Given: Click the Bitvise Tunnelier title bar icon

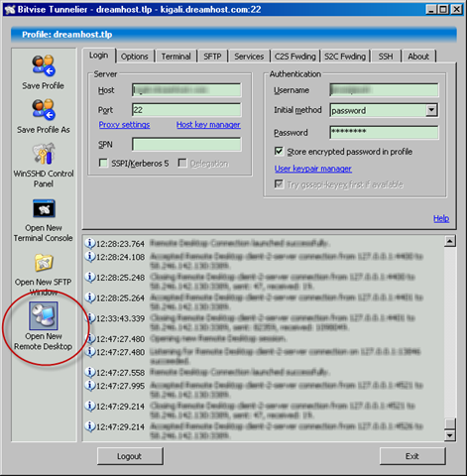Looking at the screenshot, I should [x=10, y=9].
